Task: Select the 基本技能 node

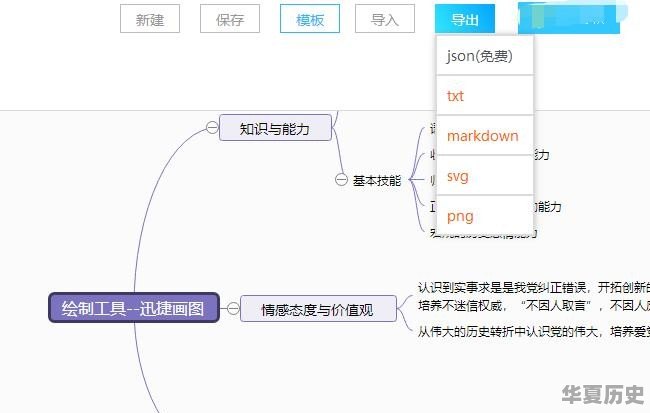Action: (377, 180)
